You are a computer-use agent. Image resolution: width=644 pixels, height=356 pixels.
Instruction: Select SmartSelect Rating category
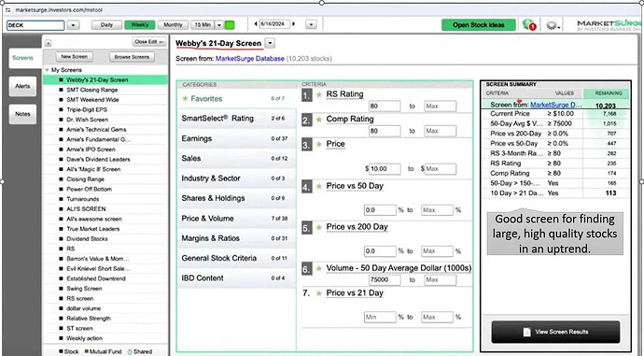[236, 119]
